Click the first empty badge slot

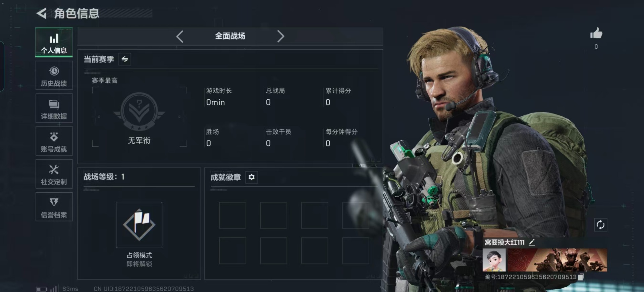coord(232,215)
